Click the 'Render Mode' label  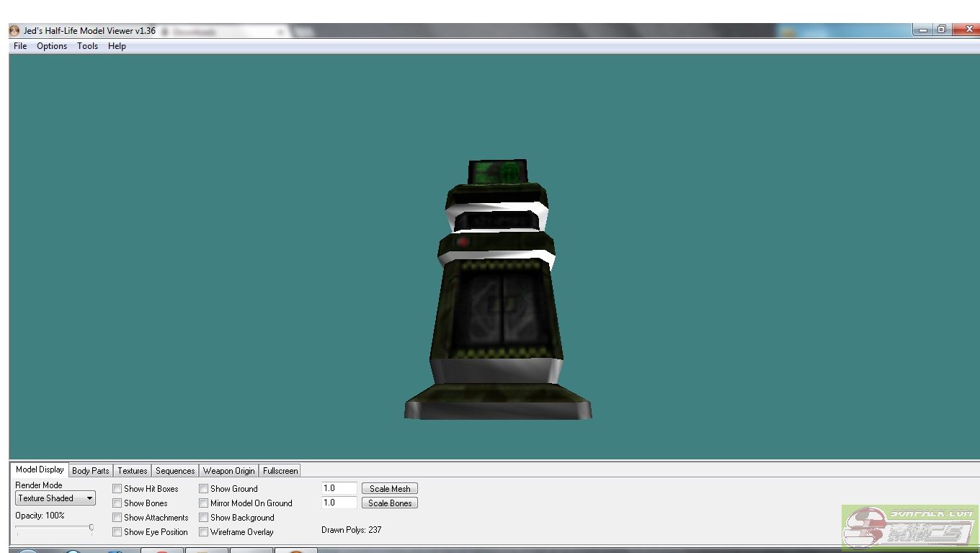[39, 485]
